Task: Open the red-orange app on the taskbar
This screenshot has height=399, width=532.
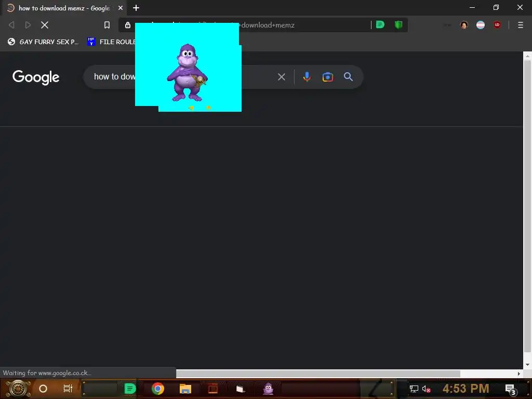Action: coord(212,389)
